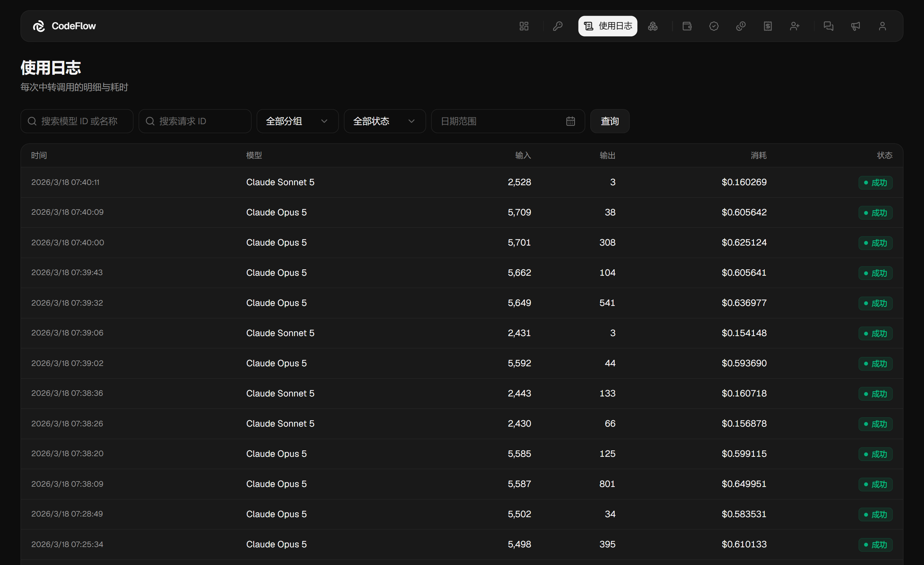Image resolution: width=924 pixels, height=565 pixels.
Task: Click the timestamp 2026/3/18 07:39:32
Action: coord(67,303)
